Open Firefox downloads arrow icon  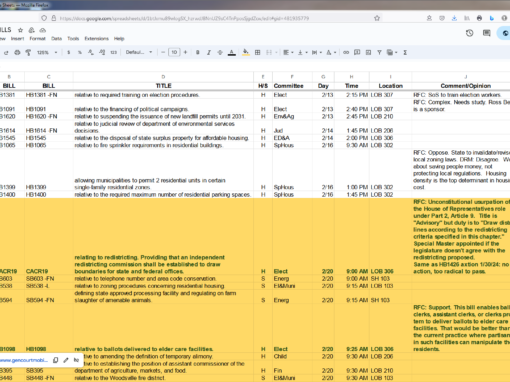454,18
